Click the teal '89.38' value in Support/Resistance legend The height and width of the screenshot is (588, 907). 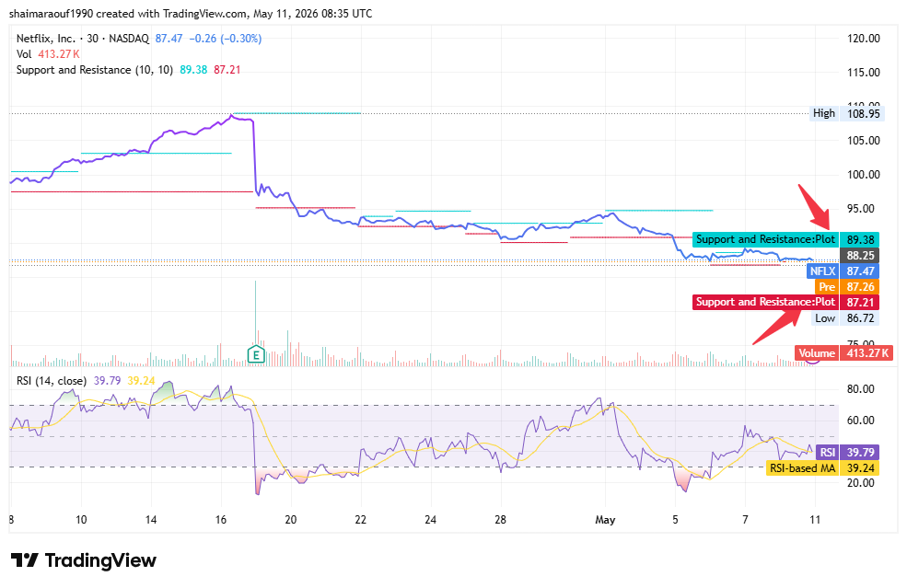[x=193, y=70]
